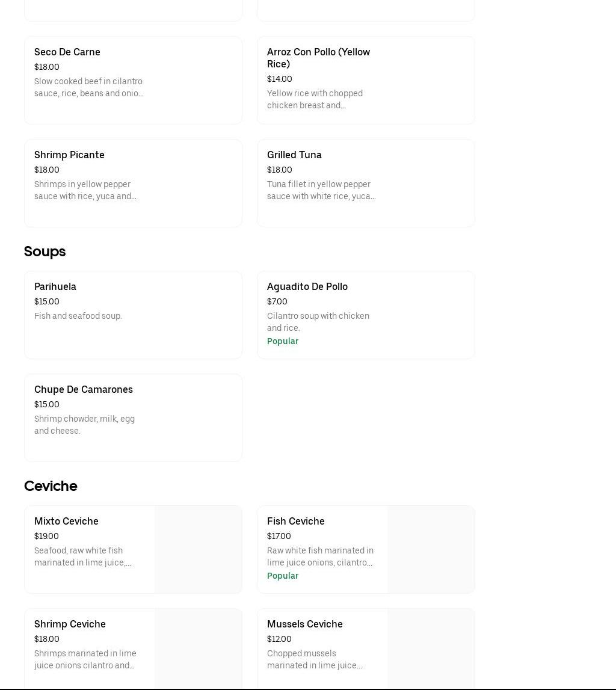
Task: Click the Shrimp Ceviche image placeholder
Action: coord(198,648)
